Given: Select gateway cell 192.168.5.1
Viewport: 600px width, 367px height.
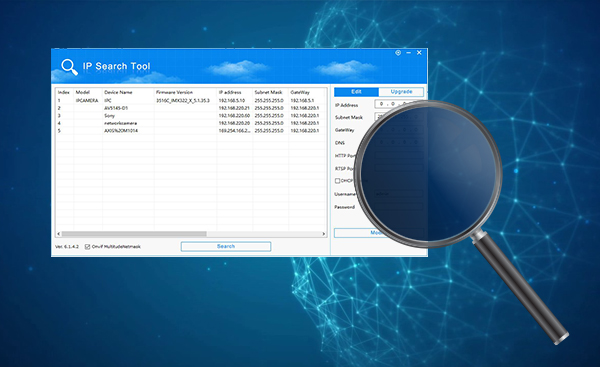Looking at the screenshot, I should click(x=302, y=101).
